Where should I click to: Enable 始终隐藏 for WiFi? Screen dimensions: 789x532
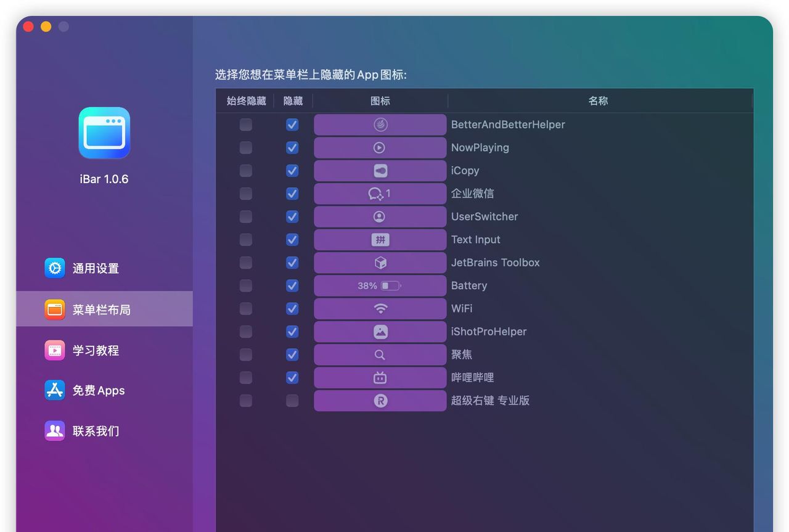click(246, 309)
